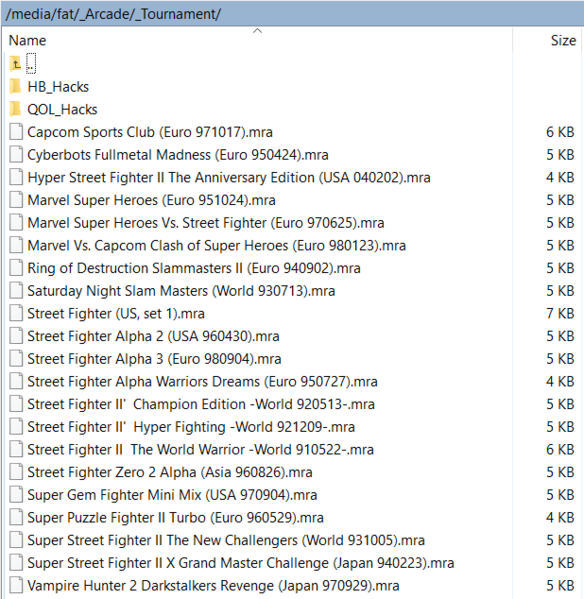Select the '..' parent directory entry

31,64
